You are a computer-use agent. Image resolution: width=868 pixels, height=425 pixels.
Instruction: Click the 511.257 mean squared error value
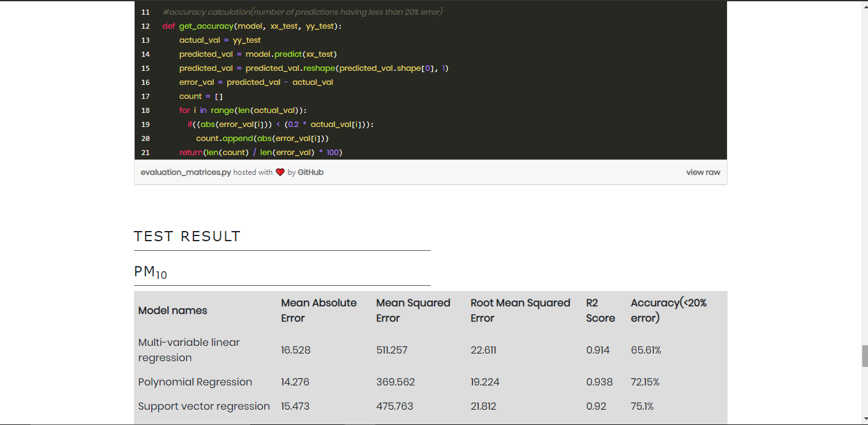click(392, 350)
